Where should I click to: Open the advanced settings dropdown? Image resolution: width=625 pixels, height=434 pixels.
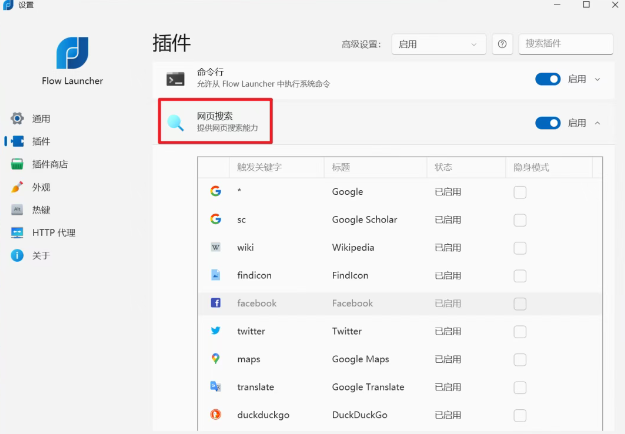point(438,44)
